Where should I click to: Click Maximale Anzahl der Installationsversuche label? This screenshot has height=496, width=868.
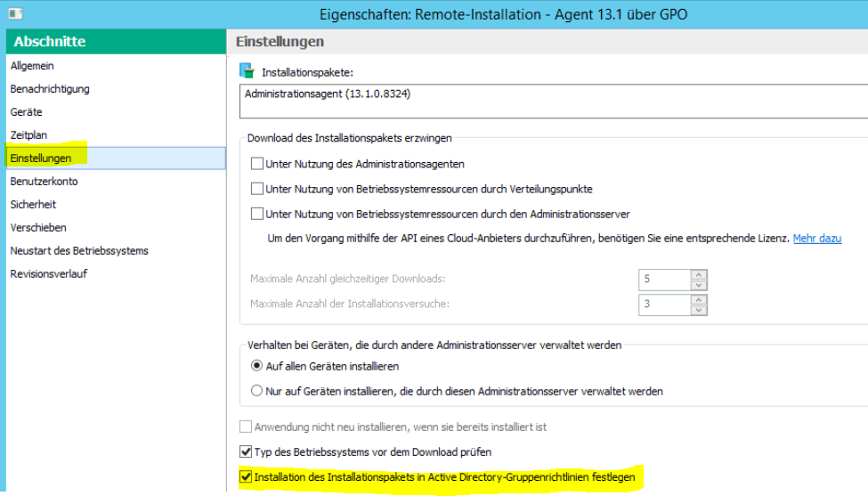pyautogui.click(x=349, y=304)
